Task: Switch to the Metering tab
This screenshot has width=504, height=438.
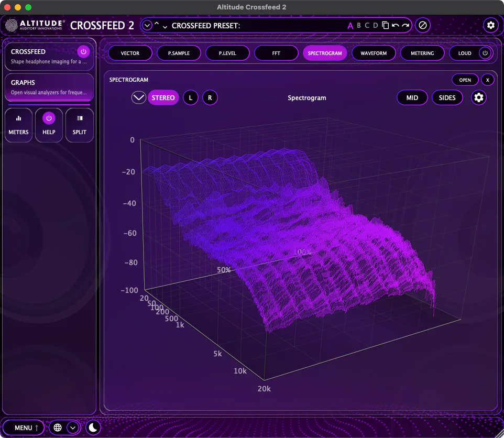Action: [422, 53]
